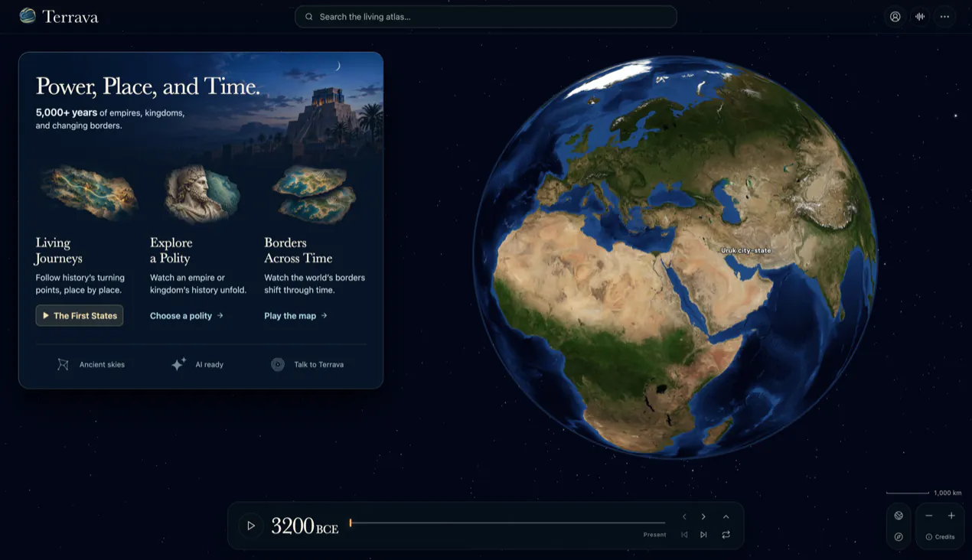Viewport: 972px width, 560px height.
Task: Expand timeline panel with up chevron
Action: click(x=726, y=516)
